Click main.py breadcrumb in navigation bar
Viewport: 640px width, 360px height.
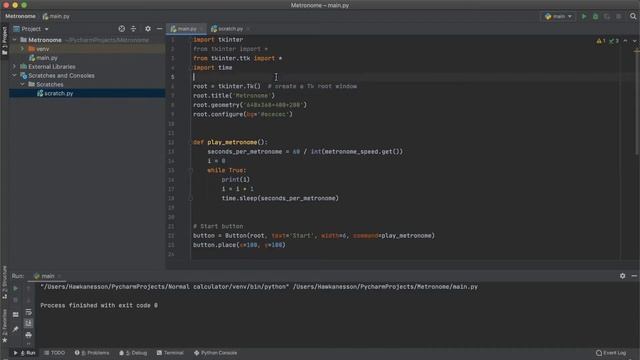coord(56,16)
